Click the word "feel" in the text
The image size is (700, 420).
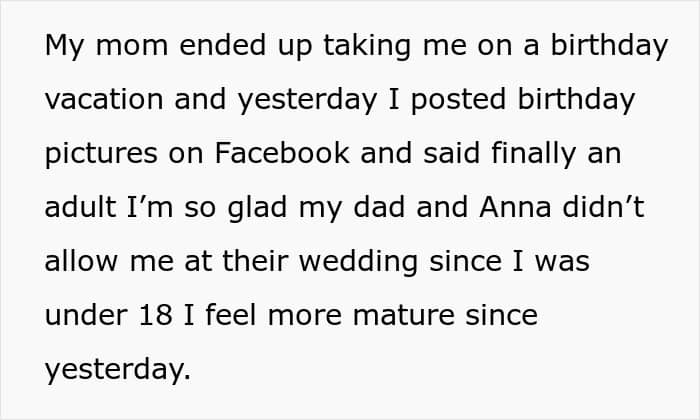tap(242, 316)
